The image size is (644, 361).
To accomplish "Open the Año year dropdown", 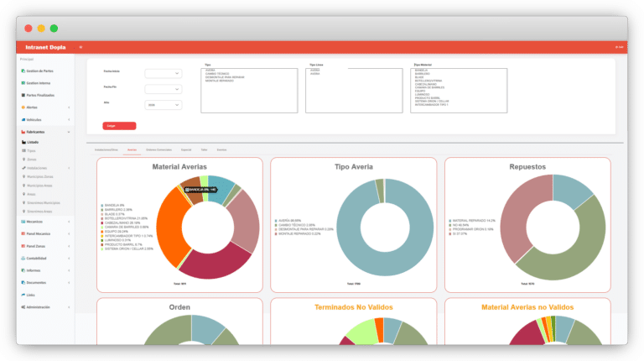I will (x=163, y=105).
